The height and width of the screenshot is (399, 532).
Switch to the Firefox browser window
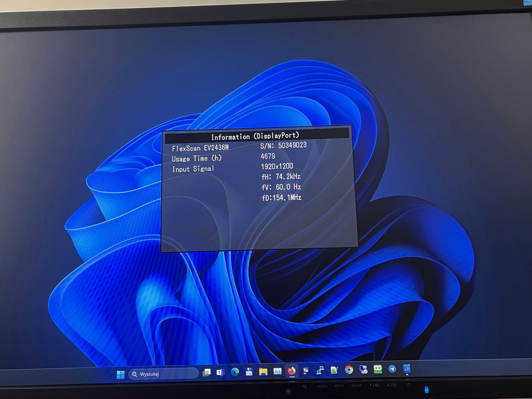291,371
